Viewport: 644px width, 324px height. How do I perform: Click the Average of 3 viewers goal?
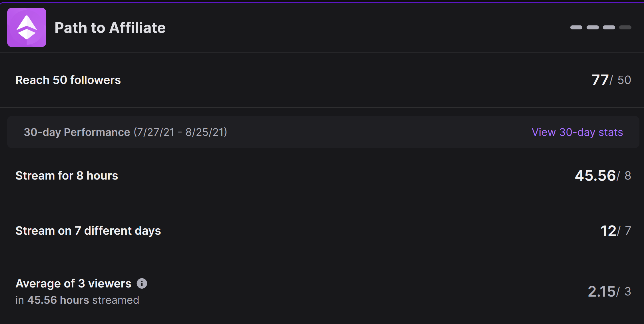point(73,283)
